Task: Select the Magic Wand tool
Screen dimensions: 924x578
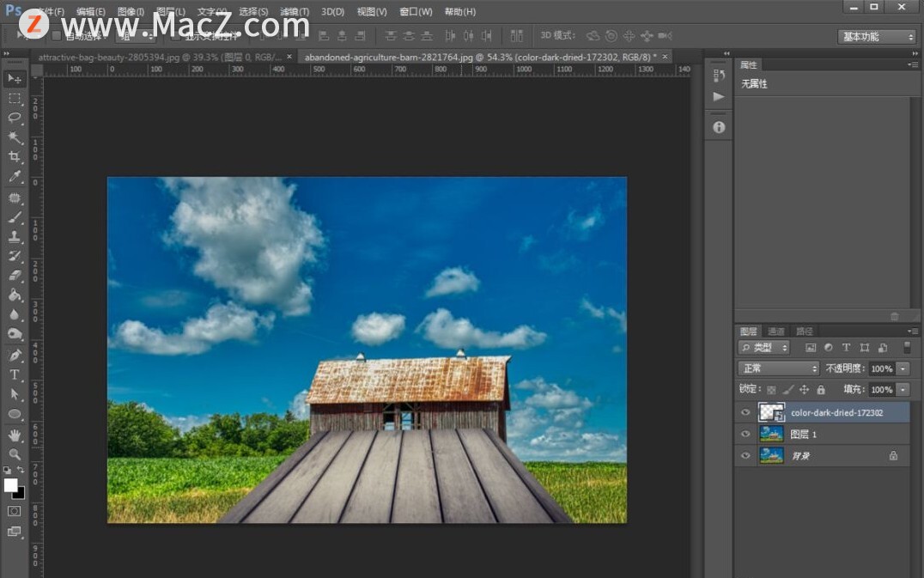Action: pos(15,137)
